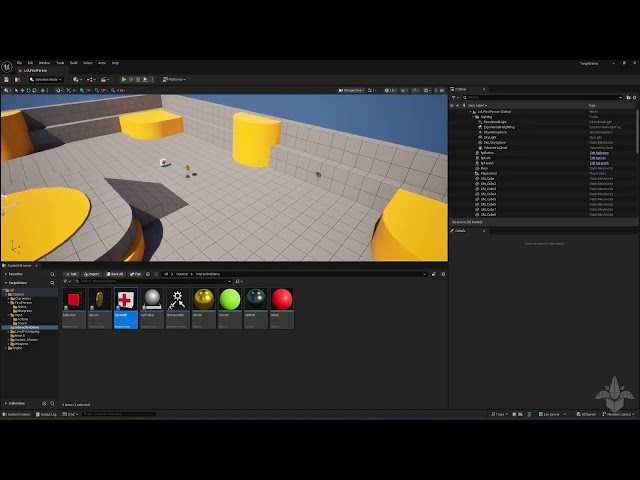Open the Outliner filter funnel dropdown
Image resolution: width=640 pixels, height=480 pixels.
pyautogui.click(x=454, y=98)
